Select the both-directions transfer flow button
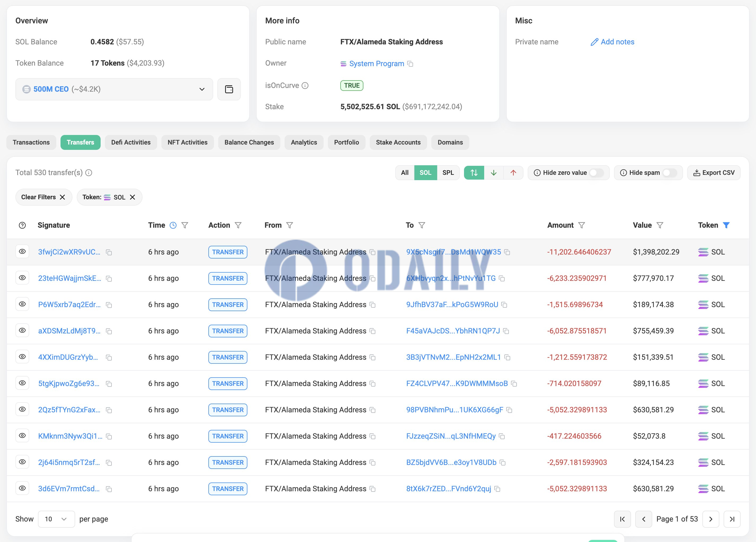Viewport: 756px width, 542px height. (x=474, y=173)
